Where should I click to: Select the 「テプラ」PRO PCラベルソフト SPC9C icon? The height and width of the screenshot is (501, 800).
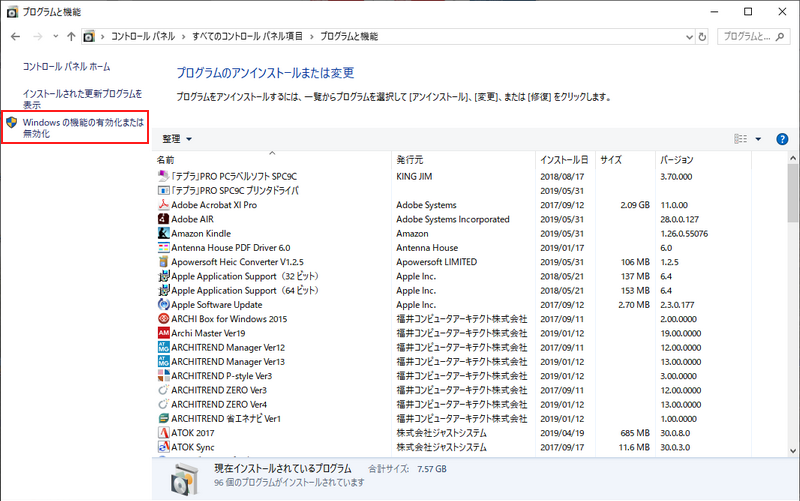pos(163,176)
